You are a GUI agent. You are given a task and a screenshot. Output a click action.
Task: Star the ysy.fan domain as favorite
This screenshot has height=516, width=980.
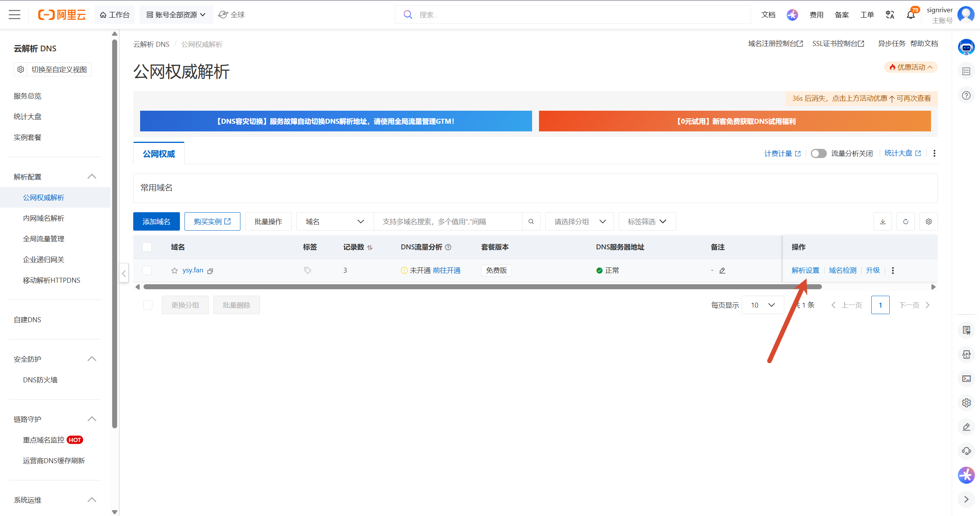click(175, 270)
